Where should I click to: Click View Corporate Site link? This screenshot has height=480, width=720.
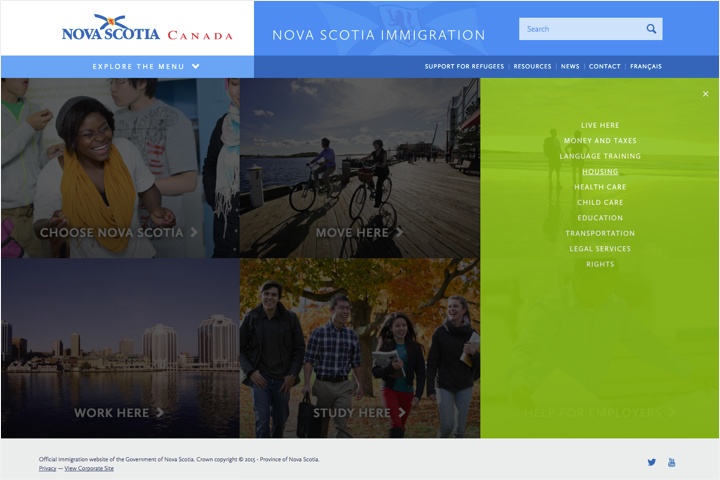pyautogui.click(x=89, y=469)
